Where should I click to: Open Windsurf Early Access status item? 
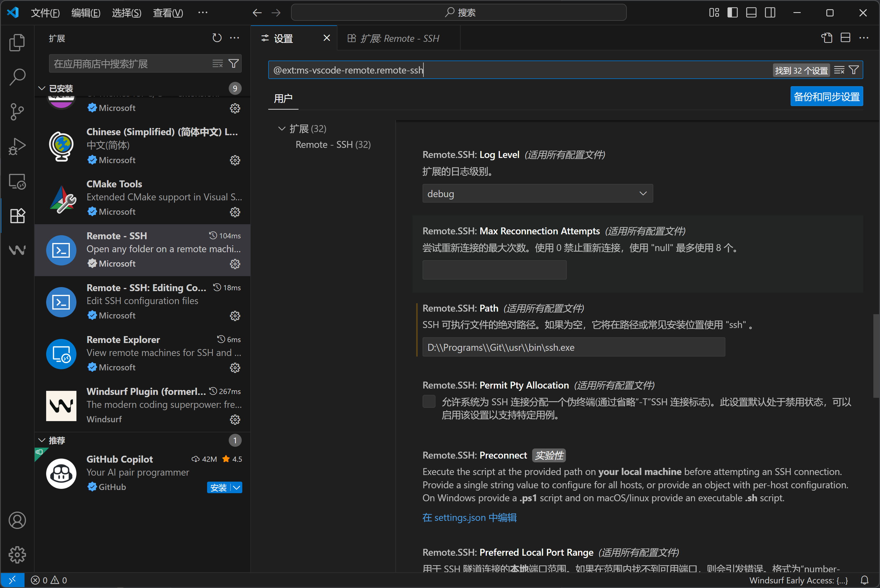798,580
